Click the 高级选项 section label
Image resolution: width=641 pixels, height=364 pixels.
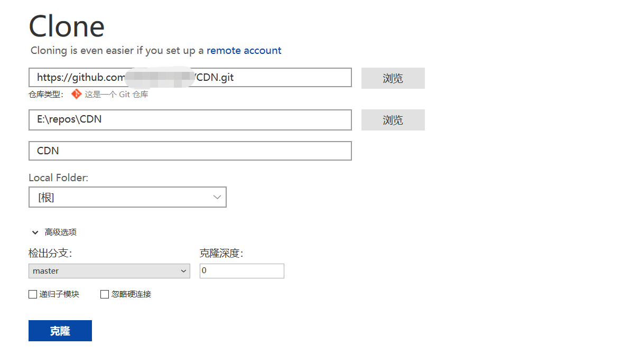[61, 232]
